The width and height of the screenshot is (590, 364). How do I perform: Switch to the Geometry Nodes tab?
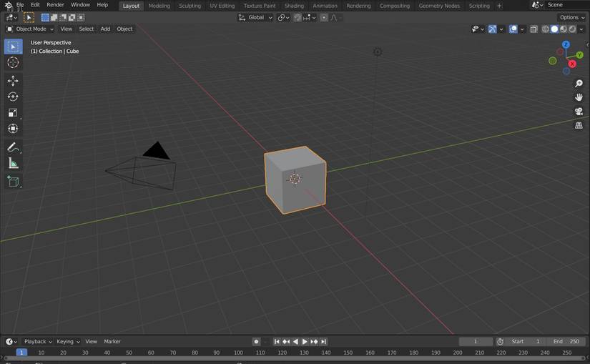pyautogui.click(x=439, y=6)
